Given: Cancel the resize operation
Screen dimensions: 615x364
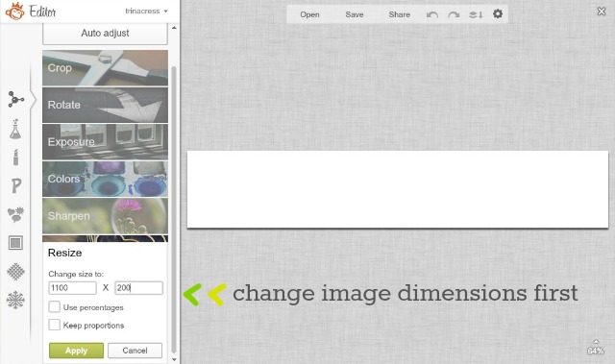Looking at the screenshot, I should click(135, 351).
